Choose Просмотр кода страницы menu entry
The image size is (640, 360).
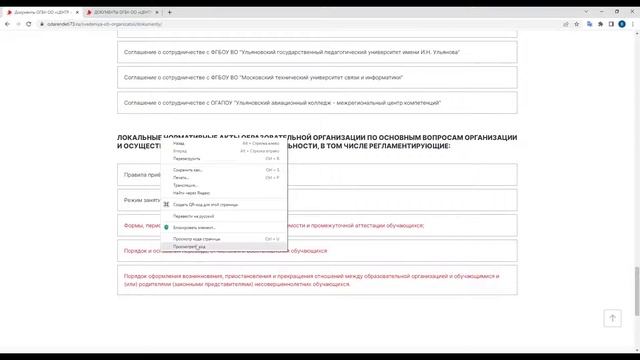pyautogui.click(x=224, y=239)
